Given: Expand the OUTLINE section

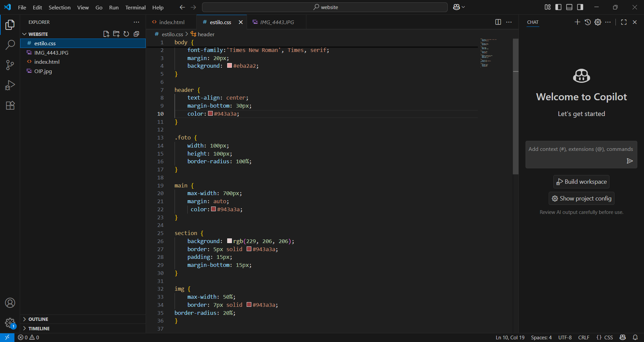Looking at the screenshot, I should (x=38, y=319).
